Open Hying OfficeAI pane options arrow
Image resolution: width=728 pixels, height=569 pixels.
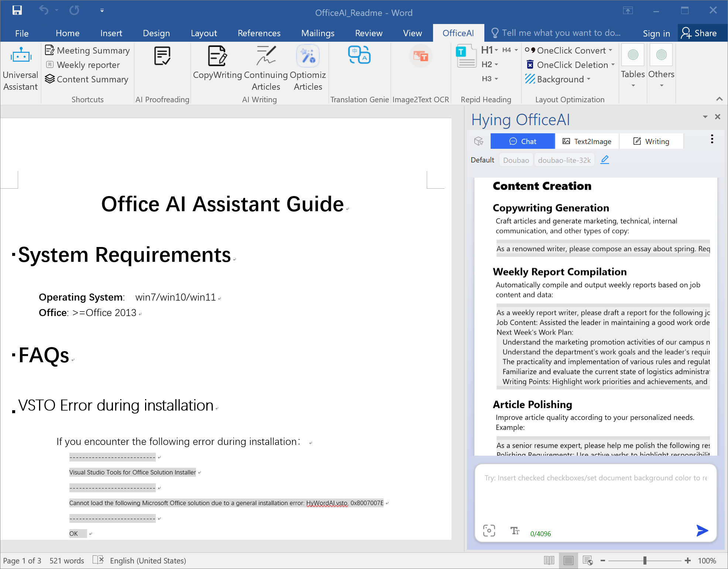(705, 117)
